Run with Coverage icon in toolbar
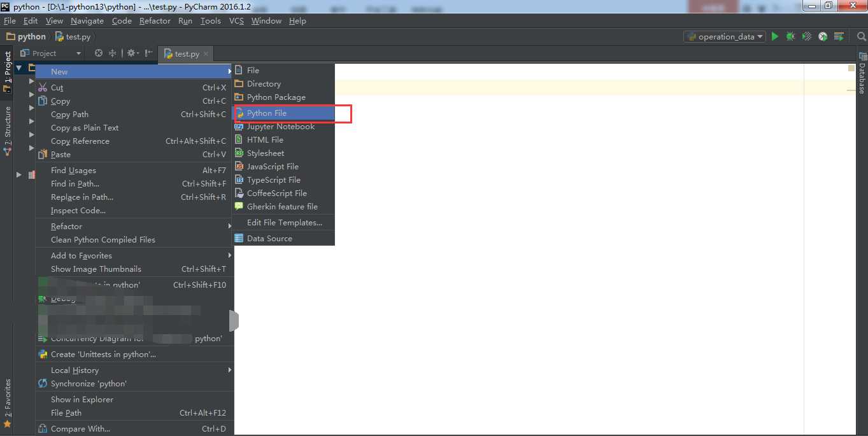Image resolution: width=868 pixels, height=436 pixels. [x=807, y=36]
